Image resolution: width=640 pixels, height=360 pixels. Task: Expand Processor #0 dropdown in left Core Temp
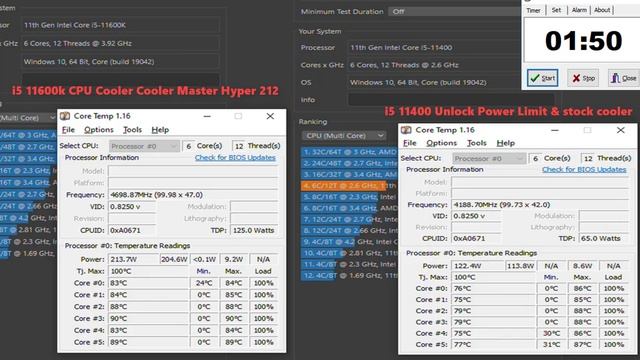[x=144, y=146]
